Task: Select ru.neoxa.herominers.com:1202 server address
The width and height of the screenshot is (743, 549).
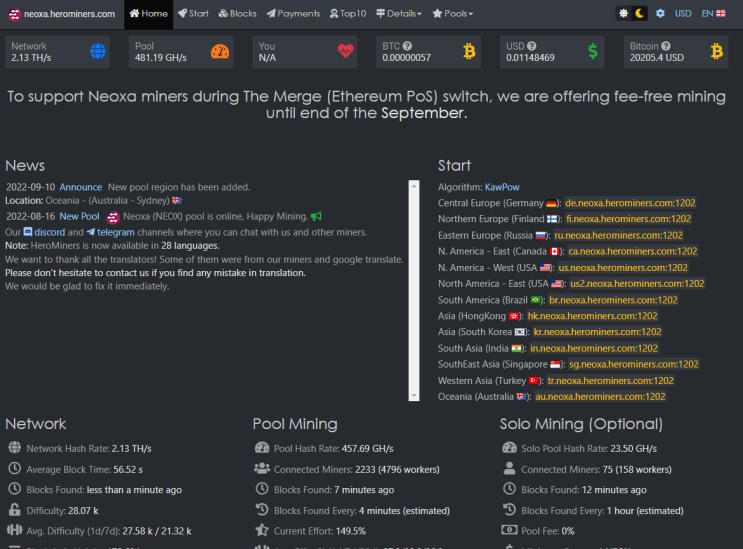Action: 618,235
